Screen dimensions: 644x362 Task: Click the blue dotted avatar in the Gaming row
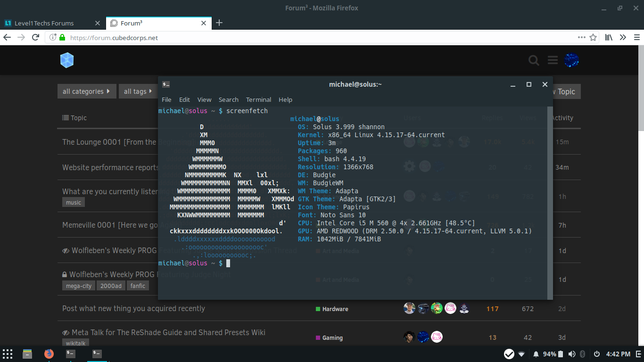coord(423,337)
